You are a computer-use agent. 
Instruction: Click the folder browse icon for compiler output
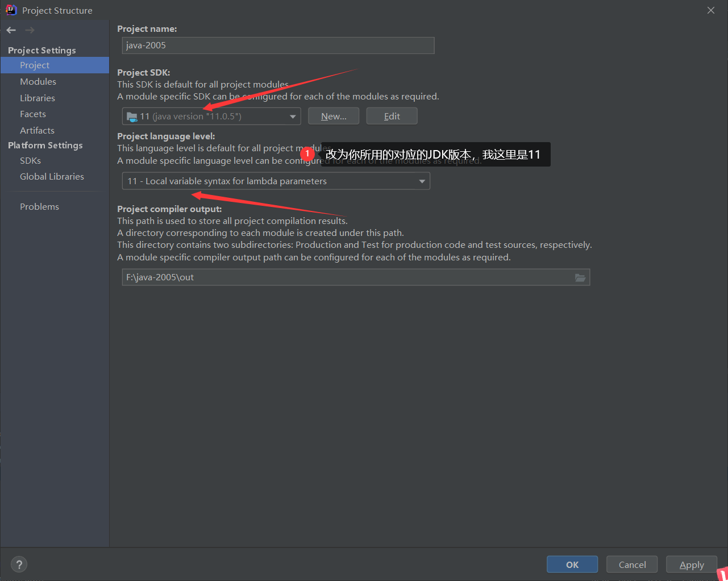tap(580, 277)
